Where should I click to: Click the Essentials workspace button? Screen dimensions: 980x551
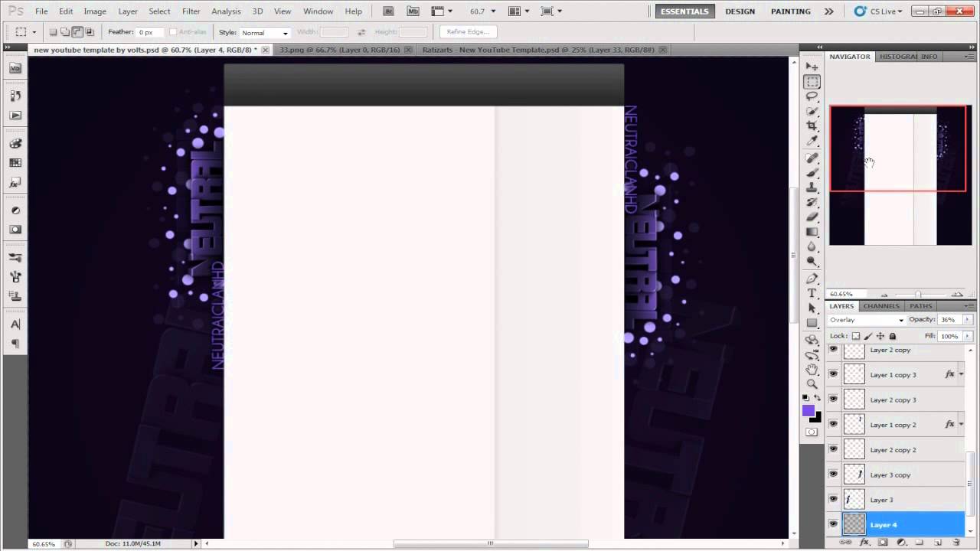(x=684, y=11)
